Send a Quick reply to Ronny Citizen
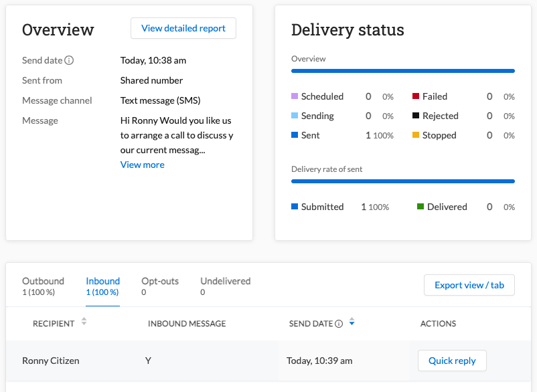 452,361
